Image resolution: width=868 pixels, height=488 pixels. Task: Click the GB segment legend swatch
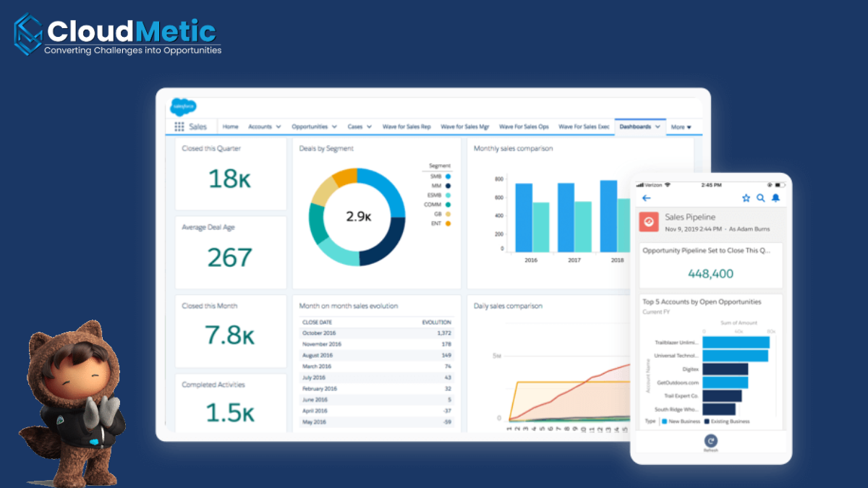click(448, 214)
